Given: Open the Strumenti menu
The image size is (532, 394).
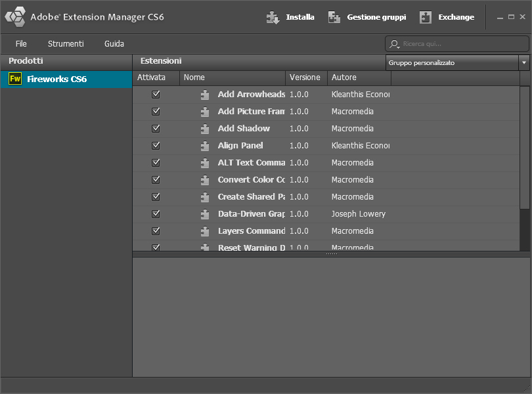Looking at the screenshot, I should point(66,44).
